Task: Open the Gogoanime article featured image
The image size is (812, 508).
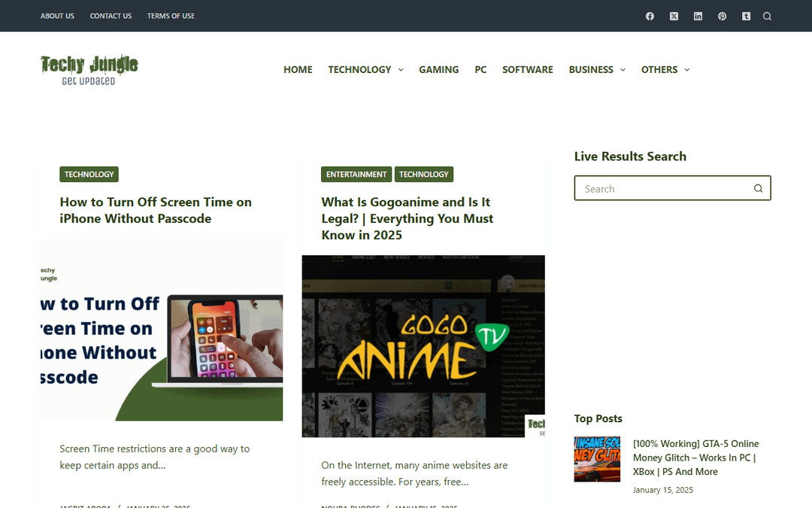Action: (423, 345)
